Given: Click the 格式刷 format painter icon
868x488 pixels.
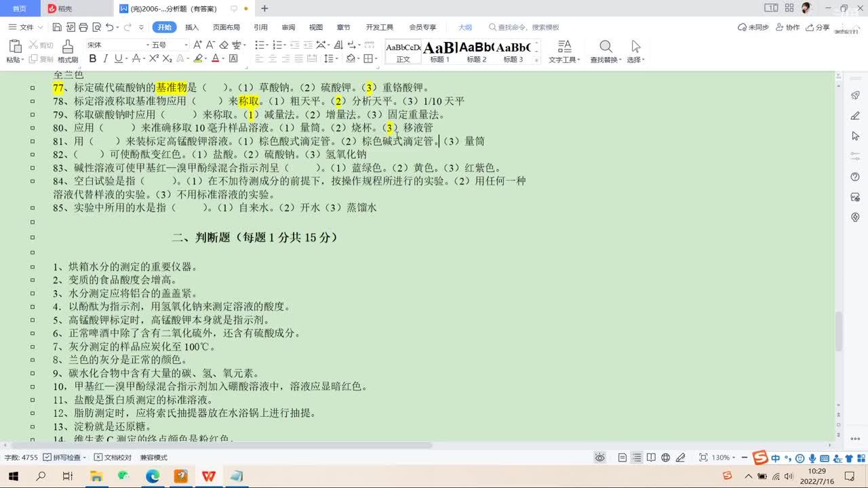Looking at the screenshot, I should click(x=67, y=52).
